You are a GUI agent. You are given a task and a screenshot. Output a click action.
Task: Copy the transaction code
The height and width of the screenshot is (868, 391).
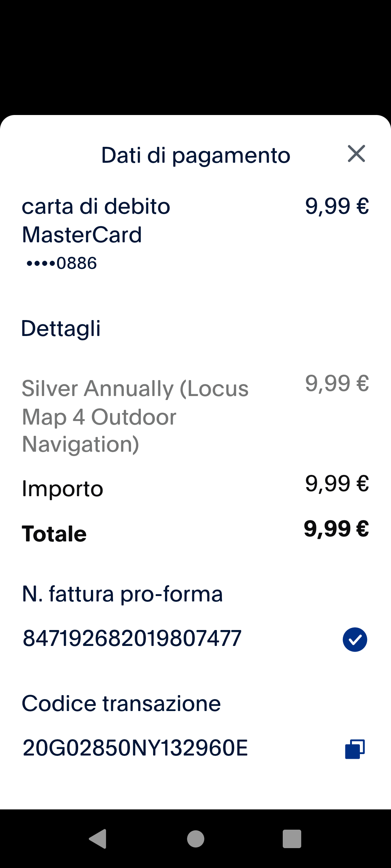click(x=355, y=749)
